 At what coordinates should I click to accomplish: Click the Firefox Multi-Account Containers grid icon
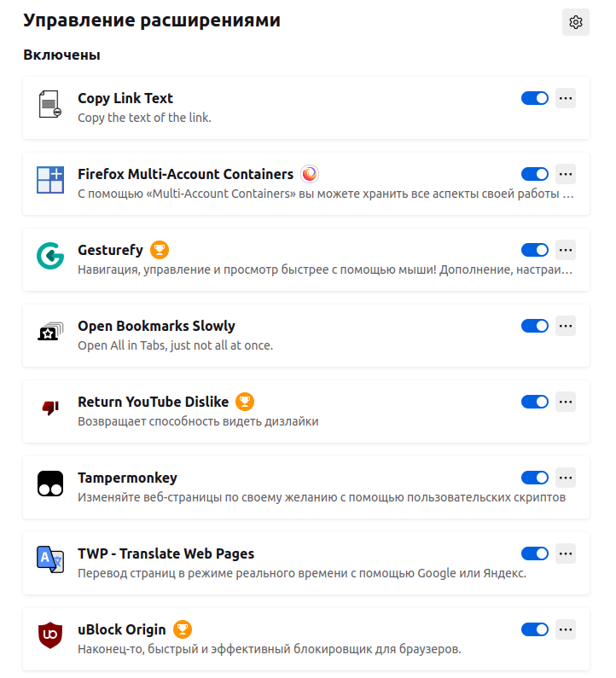(x=50, y=180)
